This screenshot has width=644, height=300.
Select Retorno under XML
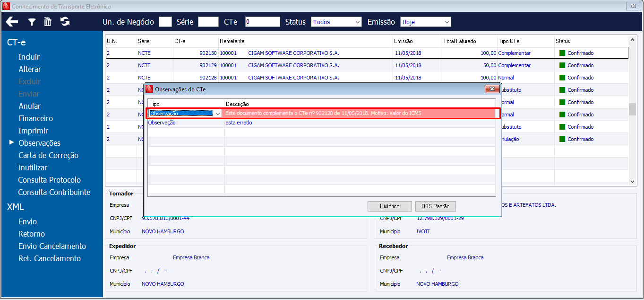coord(32,234)
